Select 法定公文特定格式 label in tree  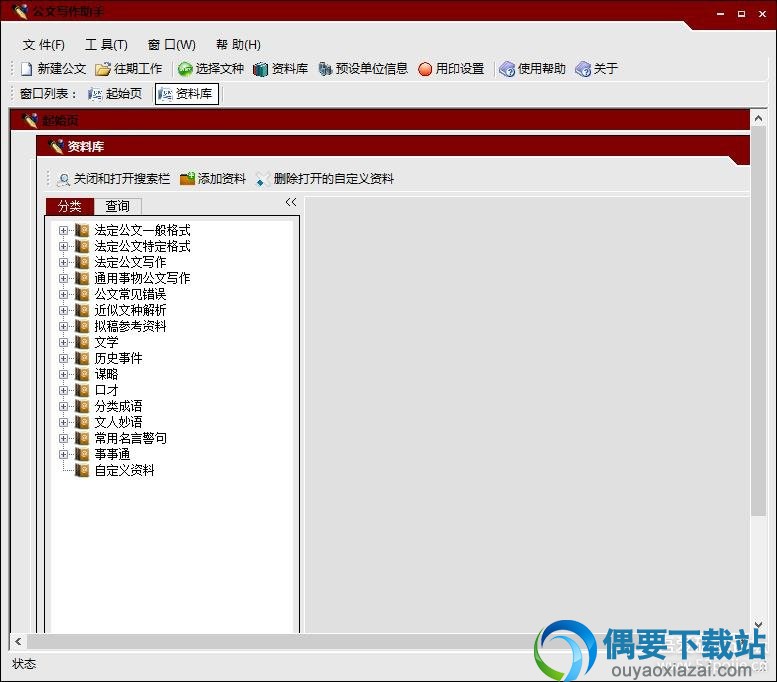click(x=142, y=246)
